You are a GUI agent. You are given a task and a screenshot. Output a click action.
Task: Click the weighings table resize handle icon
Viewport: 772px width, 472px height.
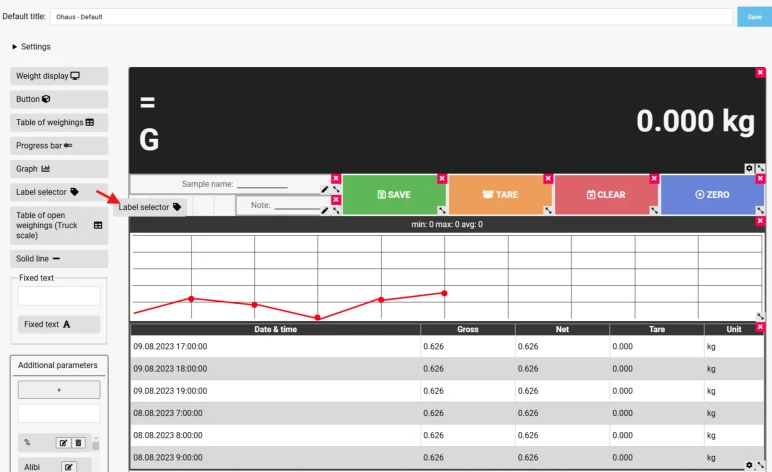[760, 465]
